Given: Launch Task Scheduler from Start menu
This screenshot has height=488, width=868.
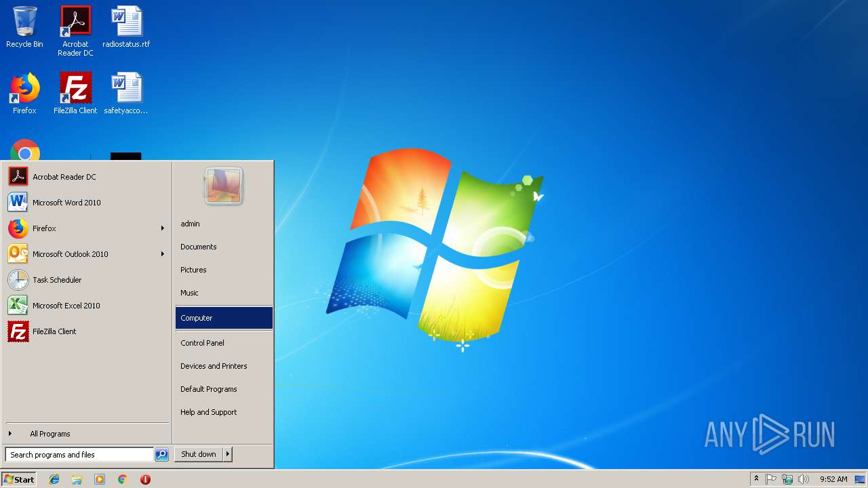Looking at the screenshot, I should (86, 280).
